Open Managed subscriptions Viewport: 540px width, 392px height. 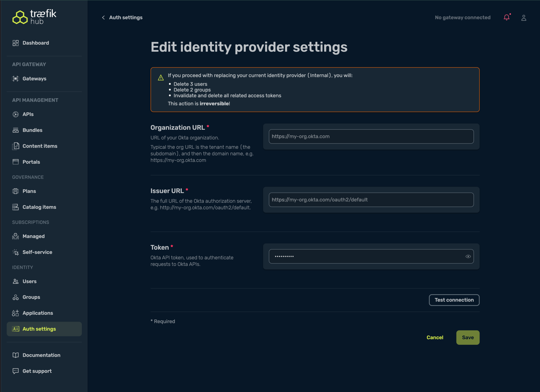click(44, 236)
